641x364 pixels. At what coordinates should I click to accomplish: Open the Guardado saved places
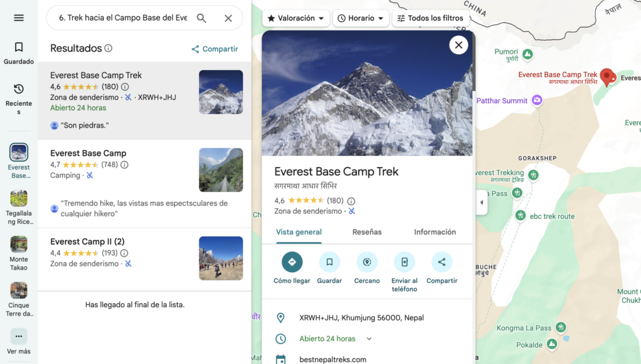pos(19,53)
